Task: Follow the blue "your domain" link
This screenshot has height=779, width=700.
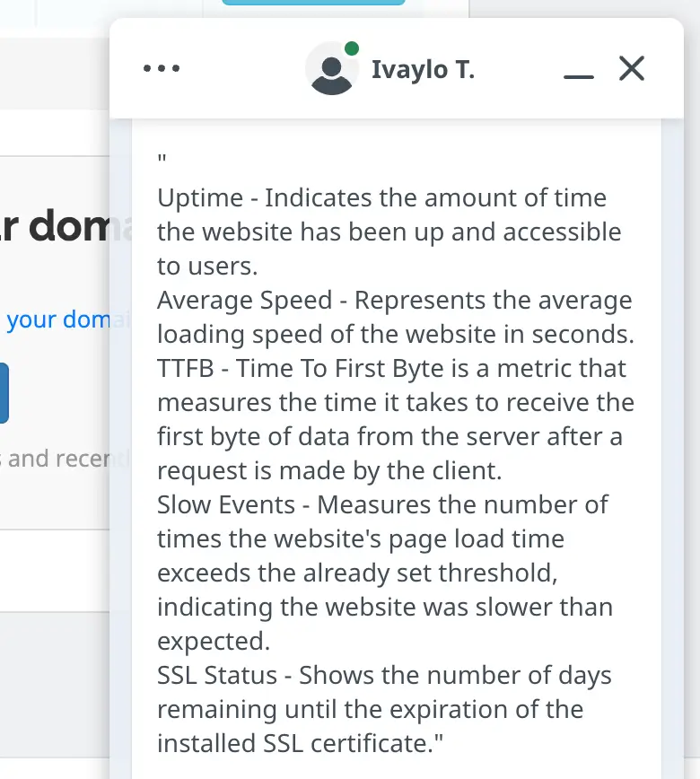Action: pos(57,319)
